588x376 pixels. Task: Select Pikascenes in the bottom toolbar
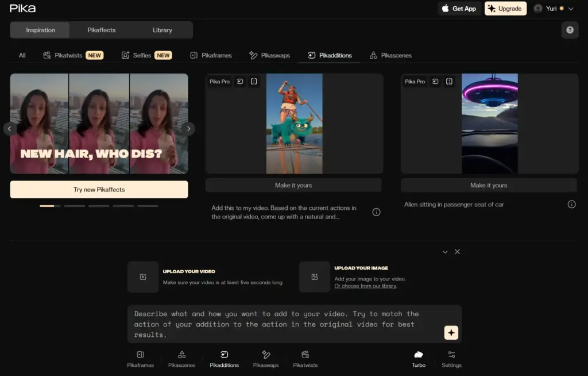(182, 359)
